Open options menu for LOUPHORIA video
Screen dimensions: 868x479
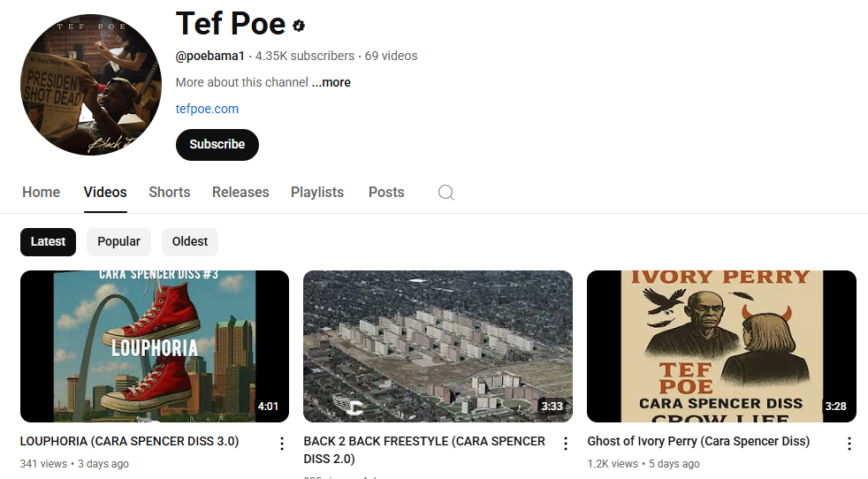pos(282,444)
